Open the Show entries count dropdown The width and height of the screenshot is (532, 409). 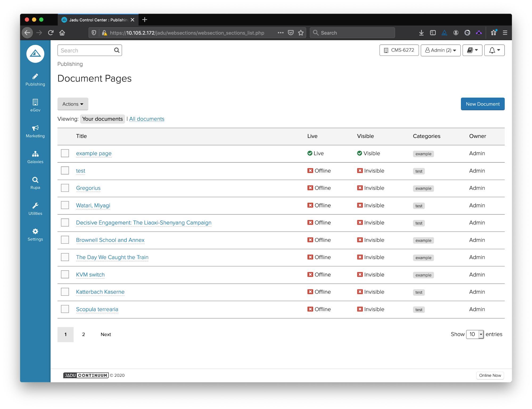coord(475,334)
